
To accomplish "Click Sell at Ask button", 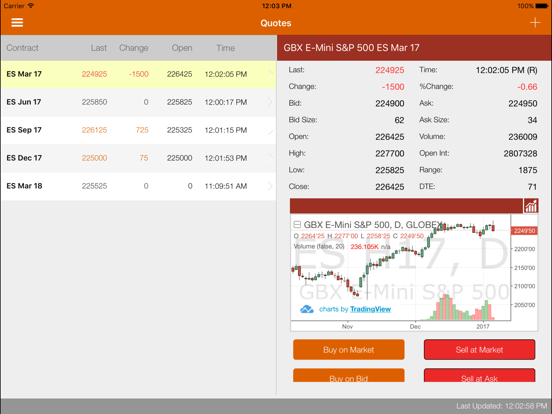I will click(479, 375).
